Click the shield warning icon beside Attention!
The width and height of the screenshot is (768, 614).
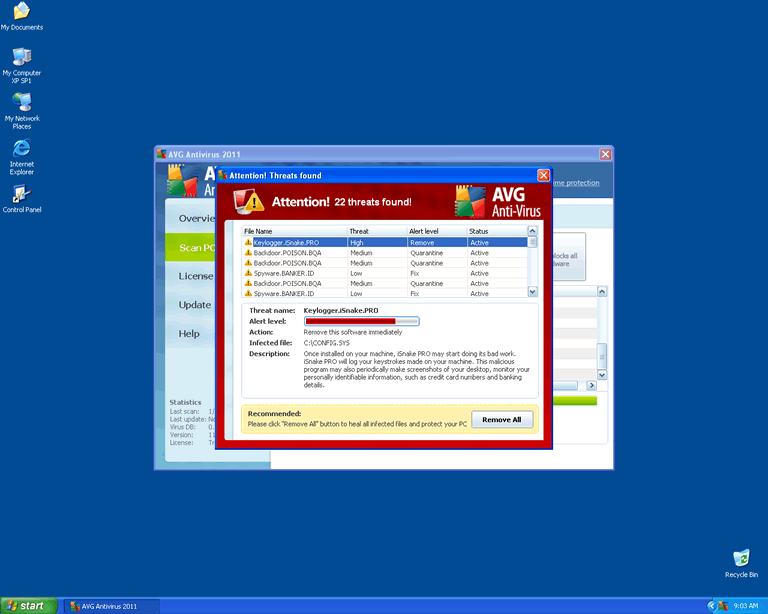coord(250,202)
